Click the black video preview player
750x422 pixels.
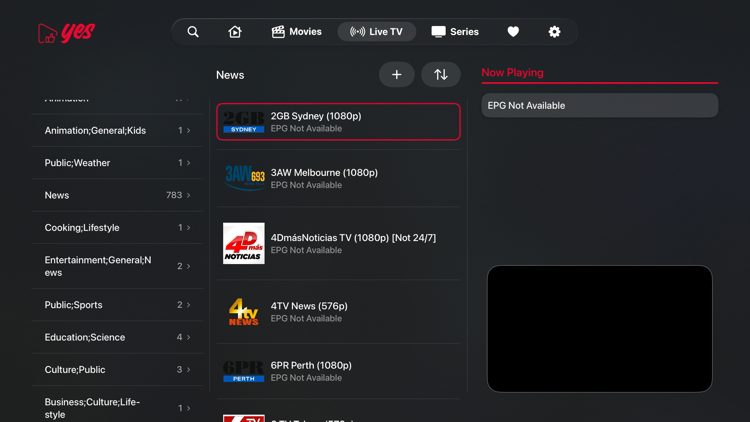tap(600, 329)
